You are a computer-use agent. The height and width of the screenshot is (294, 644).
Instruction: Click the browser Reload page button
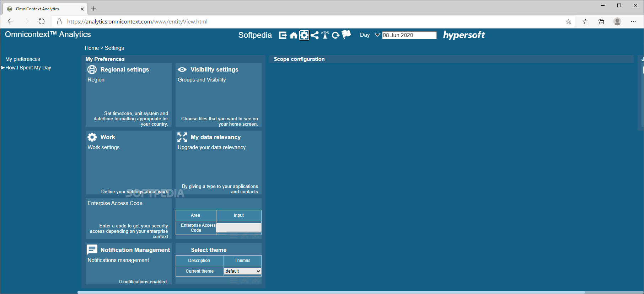tap(42, 21)
